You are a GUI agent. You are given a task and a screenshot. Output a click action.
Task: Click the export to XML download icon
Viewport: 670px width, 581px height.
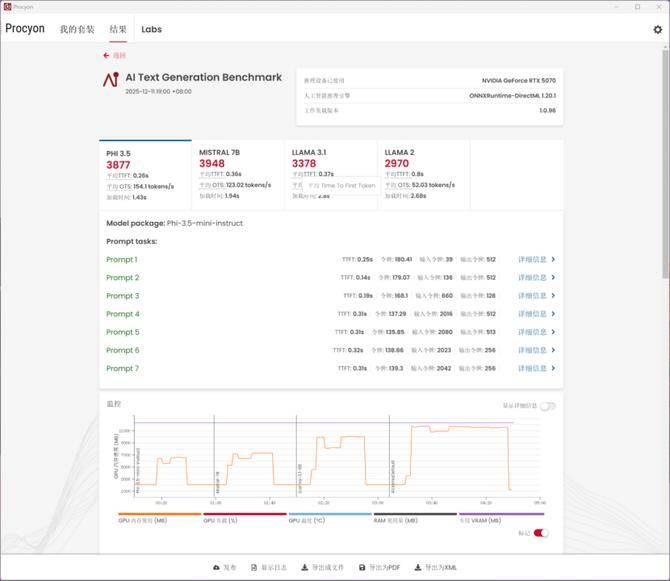(x=418, y=567)
